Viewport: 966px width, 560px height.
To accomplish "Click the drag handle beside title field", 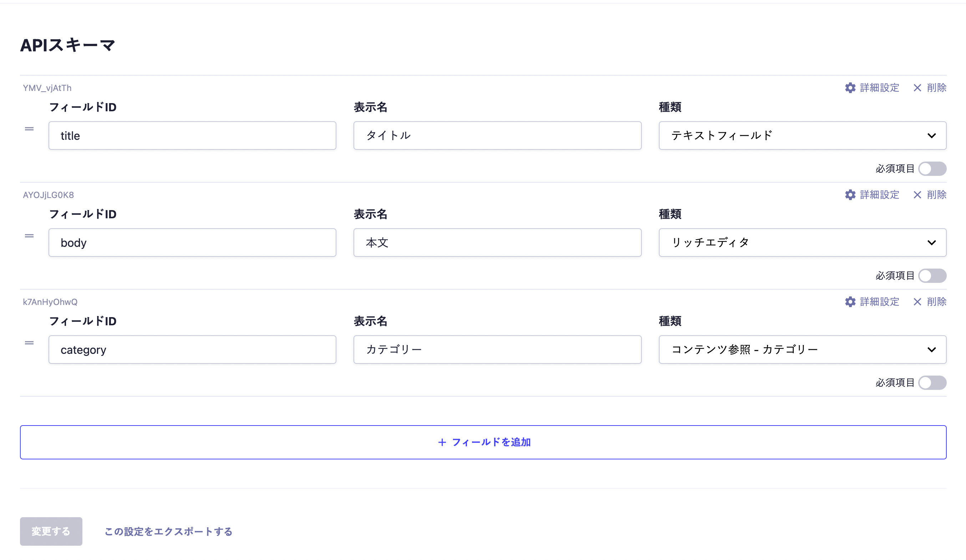I will coord(29,129).
